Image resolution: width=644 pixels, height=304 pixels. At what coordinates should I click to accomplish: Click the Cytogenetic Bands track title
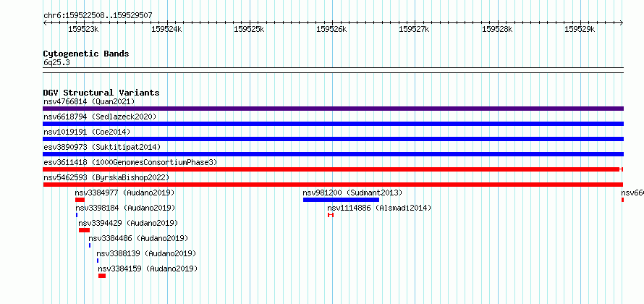click(86, 54)
